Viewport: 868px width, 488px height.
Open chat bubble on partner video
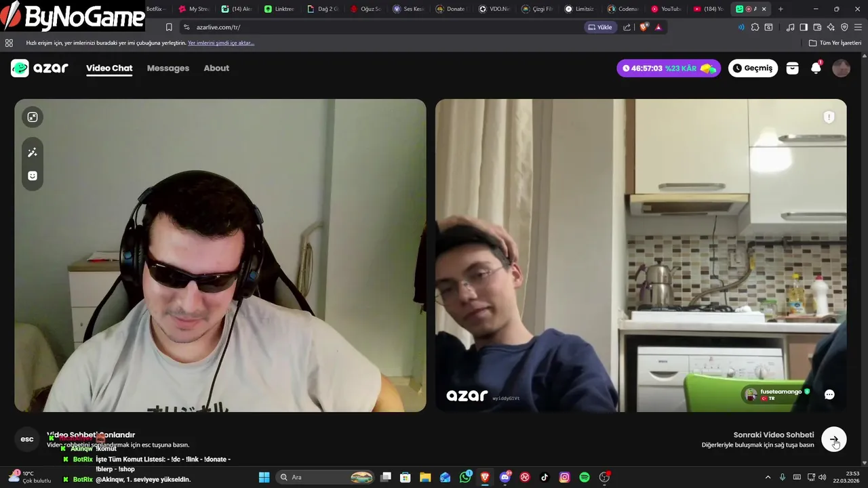(x=829, y=394)
